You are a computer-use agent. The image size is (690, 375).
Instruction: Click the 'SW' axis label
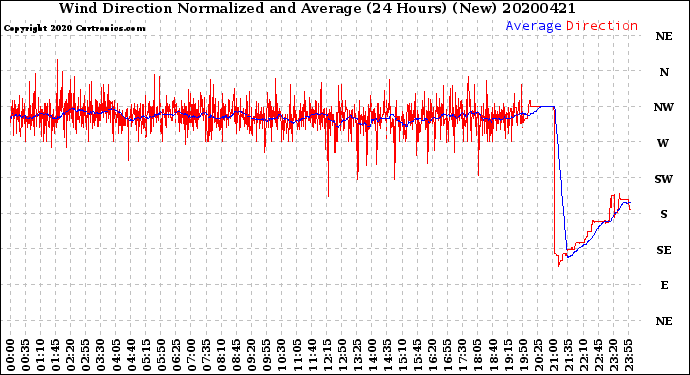[664, 179]
